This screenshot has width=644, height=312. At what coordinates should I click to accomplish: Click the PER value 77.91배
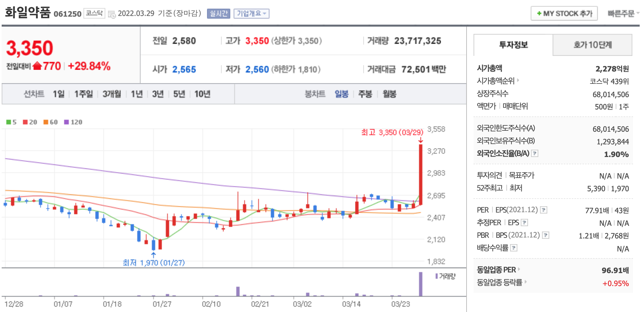pos(597,211)
